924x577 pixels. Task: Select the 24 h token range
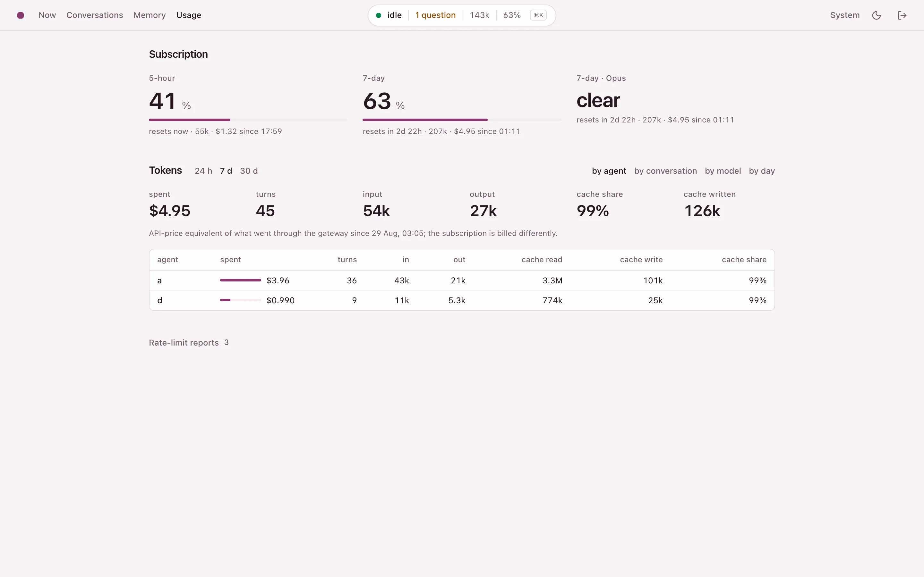pyautogui.click(x=203, y=171)
